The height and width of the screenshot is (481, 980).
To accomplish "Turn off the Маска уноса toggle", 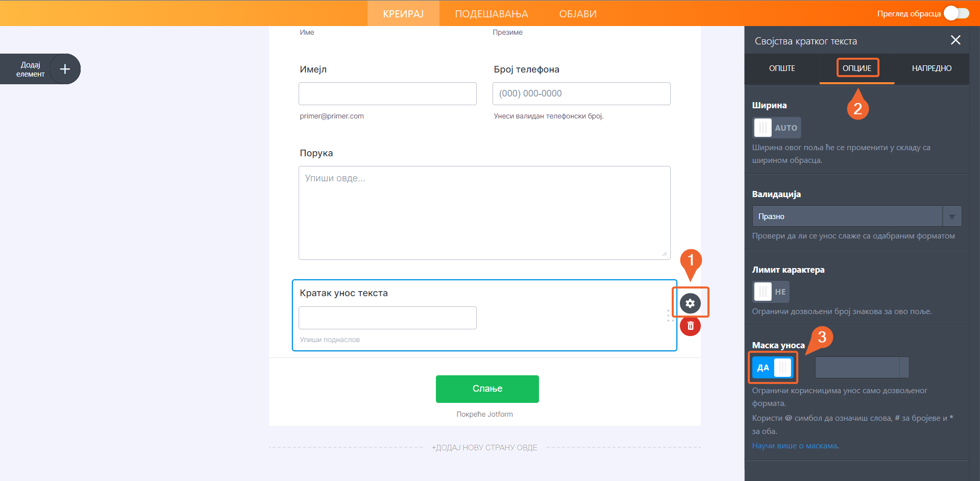I will tap(773, 367).
